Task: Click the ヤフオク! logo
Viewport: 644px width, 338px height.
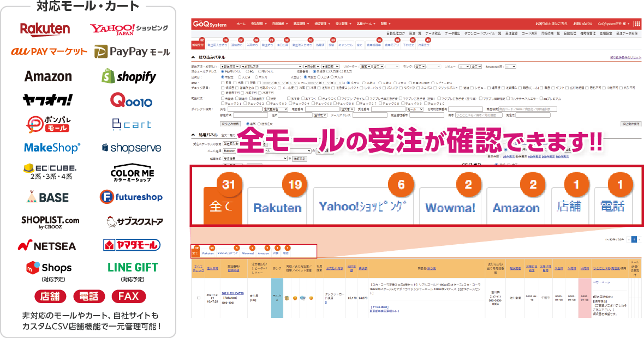Action: pyautogui.click(x=47, y=100)
